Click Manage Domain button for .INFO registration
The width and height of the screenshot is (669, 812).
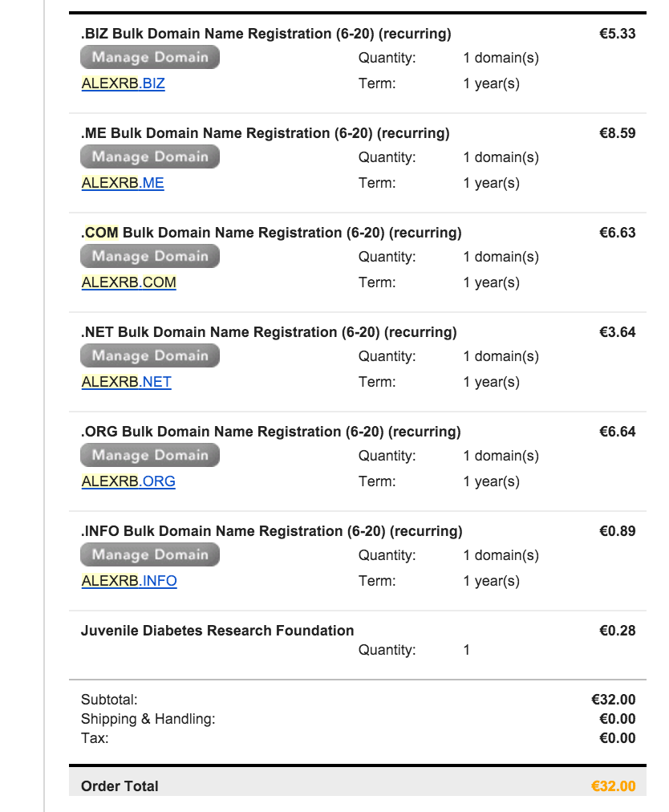[x=149, y=554]
